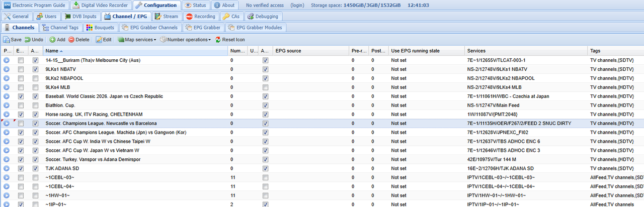
Task: Delete the selected channel
Action: (x=78, y=40)
